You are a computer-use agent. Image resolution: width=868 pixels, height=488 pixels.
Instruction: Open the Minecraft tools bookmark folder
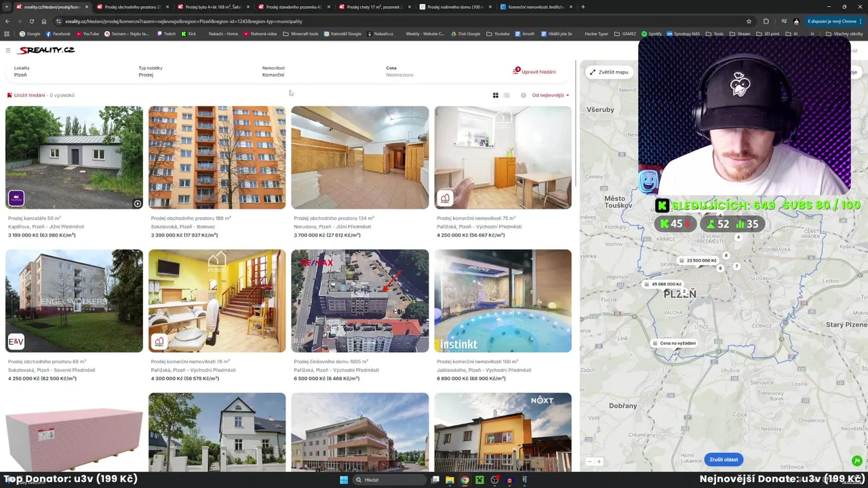tap(300, 34)
